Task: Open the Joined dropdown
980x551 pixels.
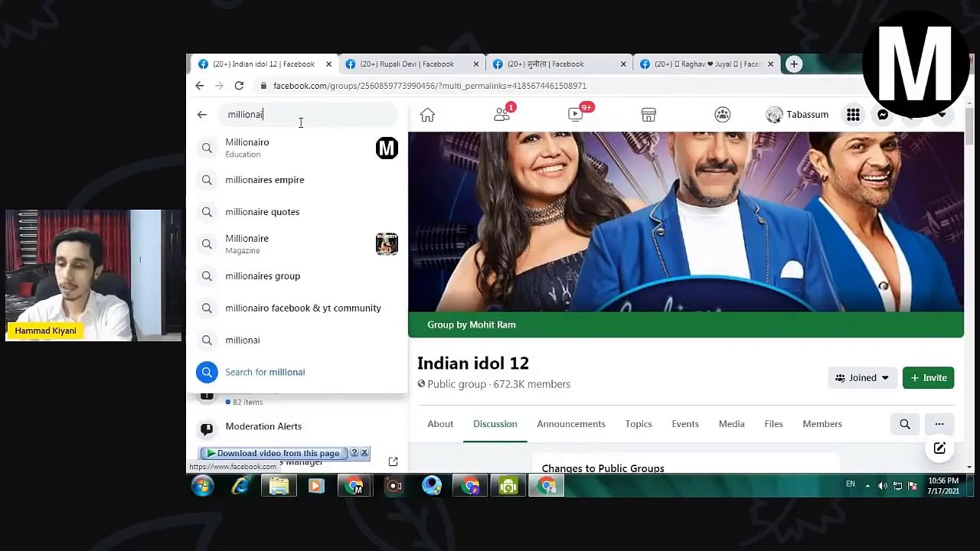Action: coord(862,378)
